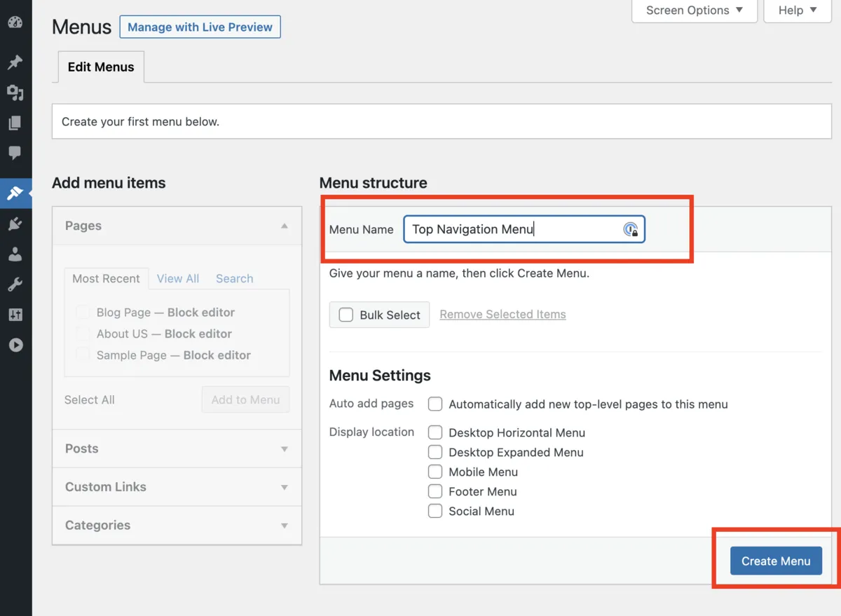Open the Comments speech bubble icon

click(x=15, y=153)
